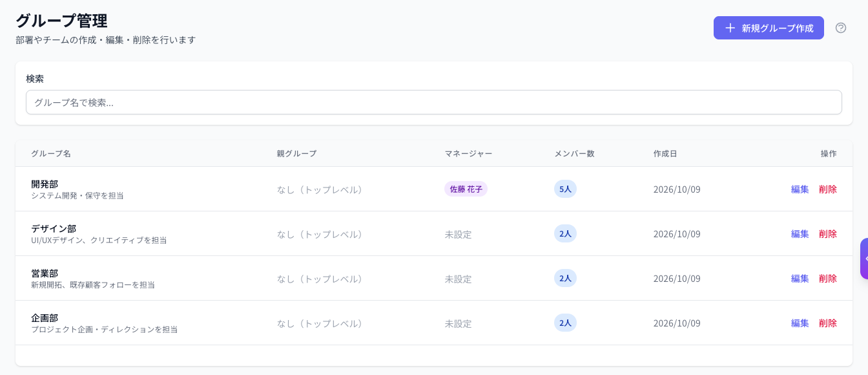Delete the デザイン部 group

tap(828, 234)
